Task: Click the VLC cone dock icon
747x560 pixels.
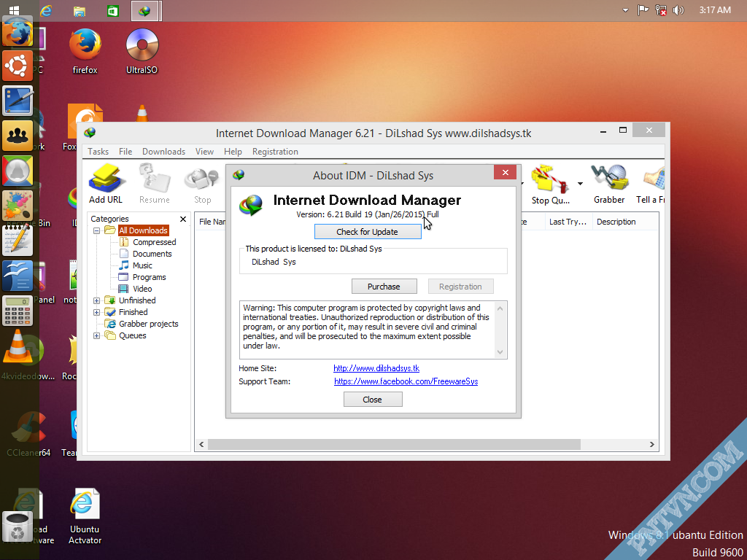Action: pyautogui.click(x=18, y=345)
